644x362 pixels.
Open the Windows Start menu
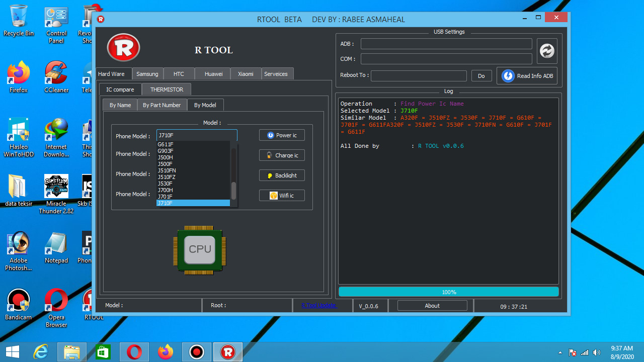click(x=13, y=352)
